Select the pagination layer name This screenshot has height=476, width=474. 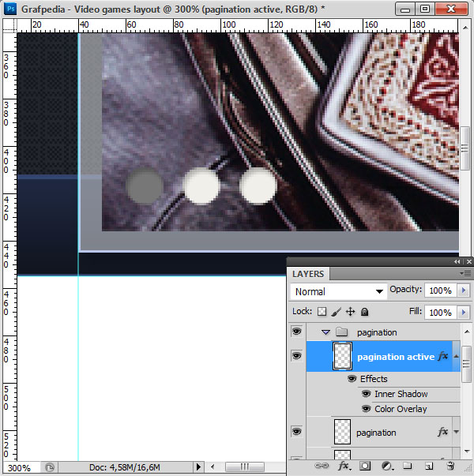point(376,433)
